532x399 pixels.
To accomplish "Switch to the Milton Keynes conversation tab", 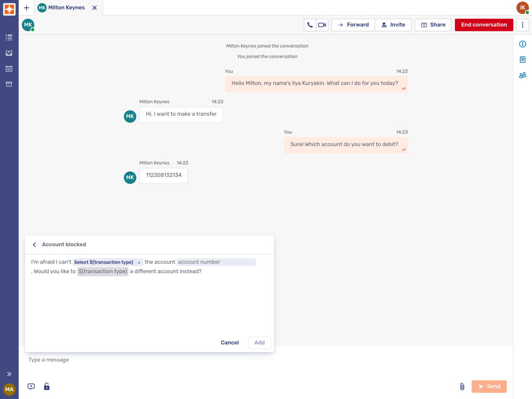I will (x=66, y=7).
